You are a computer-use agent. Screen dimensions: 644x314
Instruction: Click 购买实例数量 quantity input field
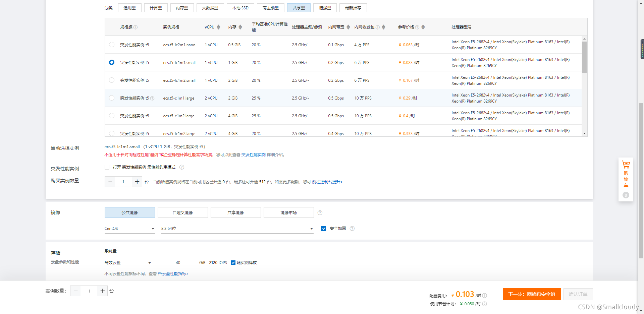pos(123,182)
